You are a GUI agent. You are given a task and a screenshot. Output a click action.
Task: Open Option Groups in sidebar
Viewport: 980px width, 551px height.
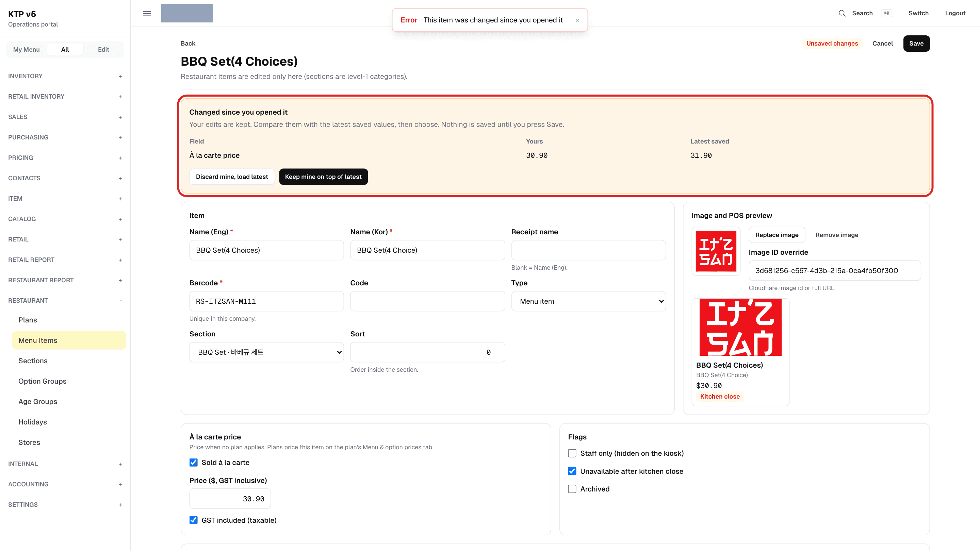(x=69, y=381)
